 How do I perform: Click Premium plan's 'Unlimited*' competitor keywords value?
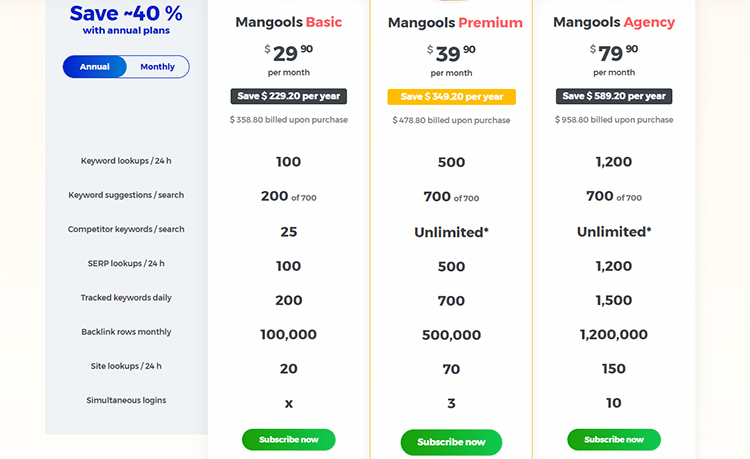click(x=451, y=231)
